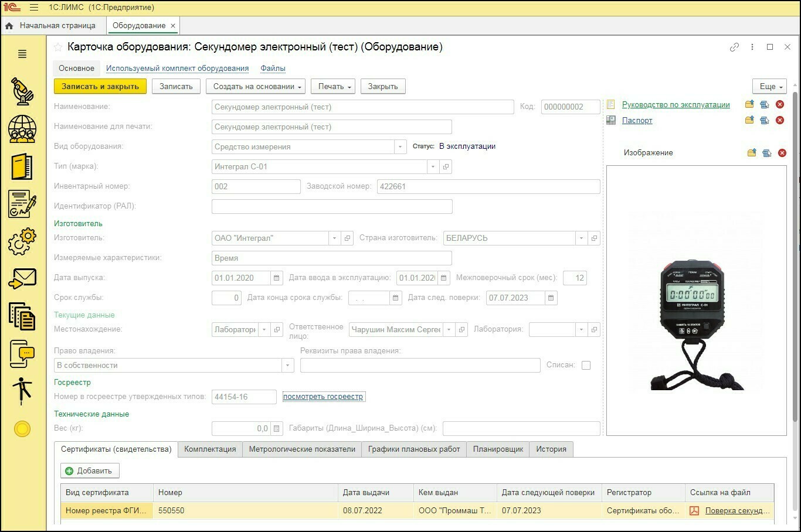This screenshot has height=532, width=801.
Task: Remove the equipment image
Action: pyautogui.click(x=782, y=153)
